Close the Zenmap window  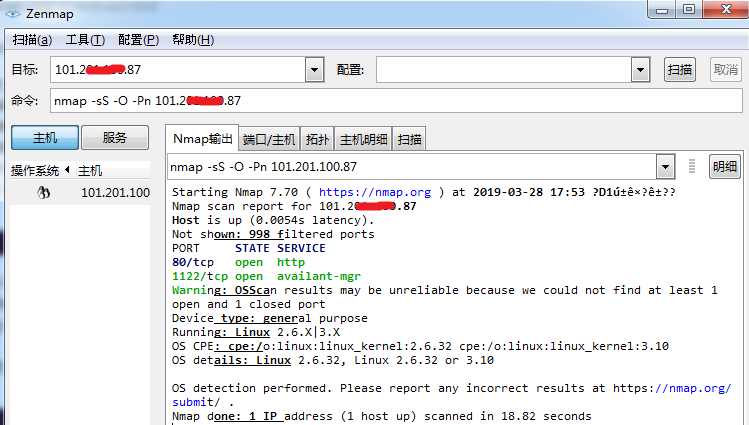tap(726, 10)
